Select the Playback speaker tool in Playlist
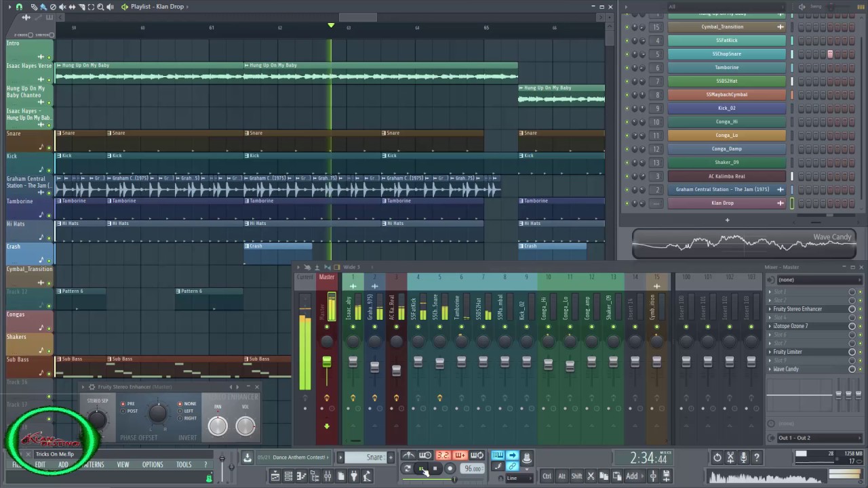 pos(110,7)
